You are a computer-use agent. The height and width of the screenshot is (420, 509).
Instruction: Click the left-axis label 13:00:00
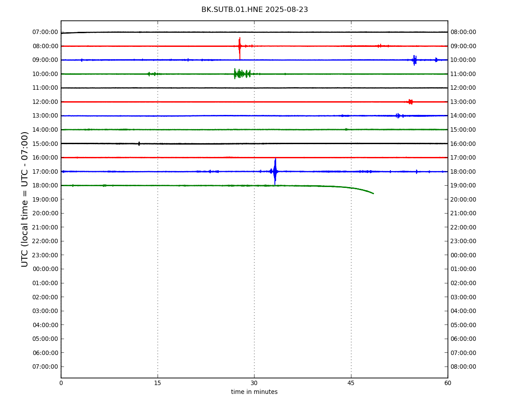tap(45, 116)
